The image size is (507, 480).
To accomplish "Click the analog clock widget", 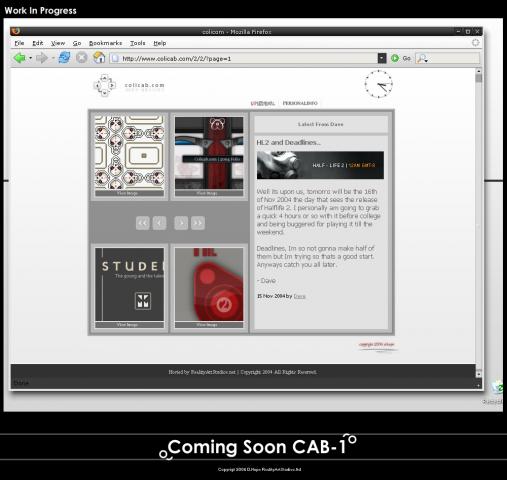I will pyautogui.click(x=378, y=84).
